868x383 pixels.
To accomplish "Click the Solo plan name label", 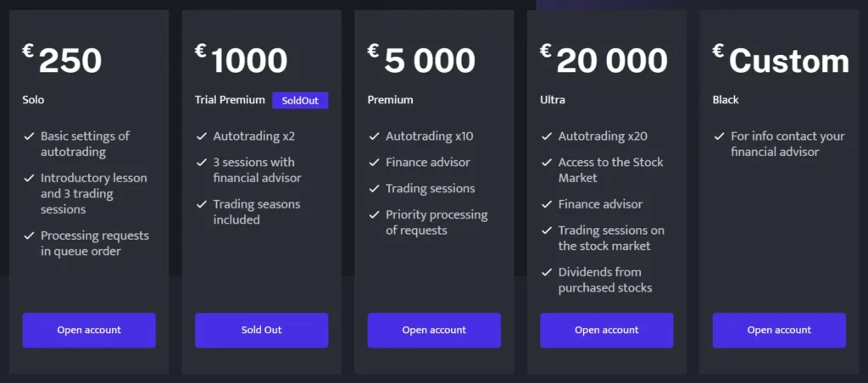I will (x=33, y=100).
